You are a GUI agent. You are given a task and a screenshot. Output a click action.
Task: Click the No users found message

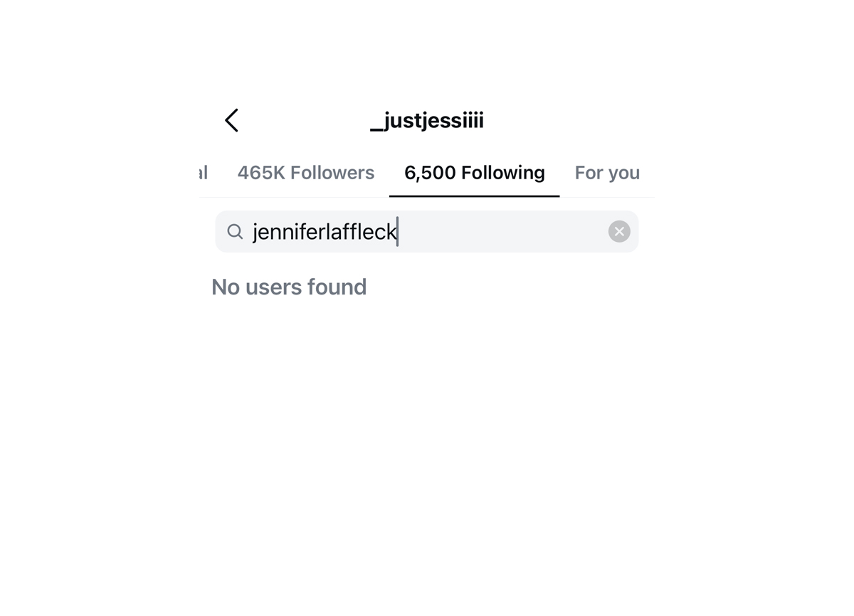click(289, 287)
